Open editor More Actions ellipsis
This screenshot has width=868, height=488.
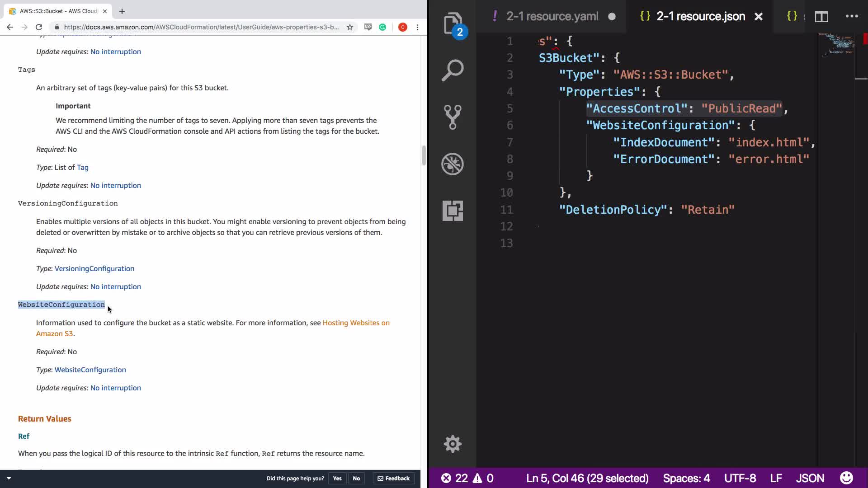tap(852, 16)
